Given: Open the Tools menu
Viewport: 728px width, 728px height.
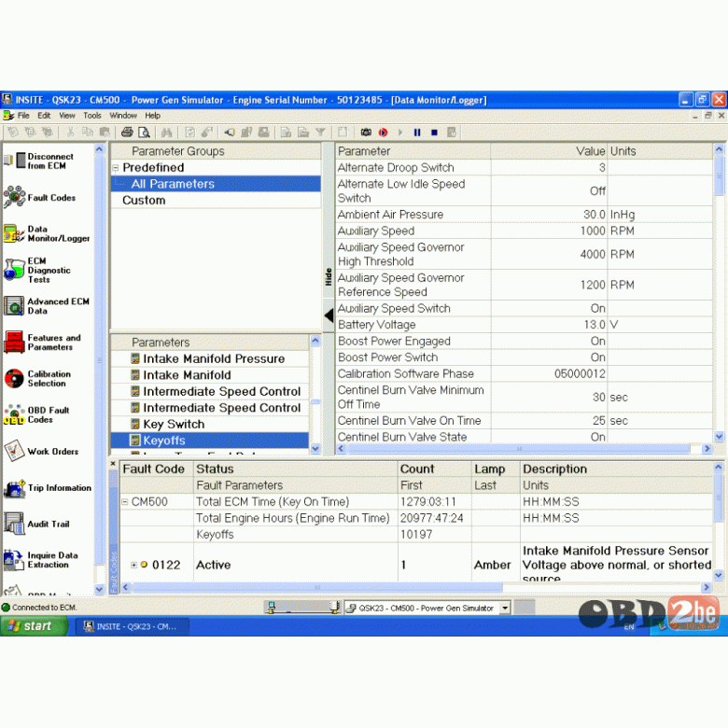Looking at the screenshot, I should (x=91, y=116).
